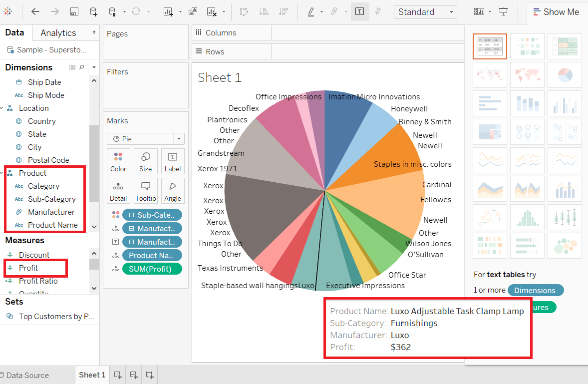The height and width of the screenshot is (384, 588).
Task: Select the Sub-Category dimension
Action: click(52, 199)
